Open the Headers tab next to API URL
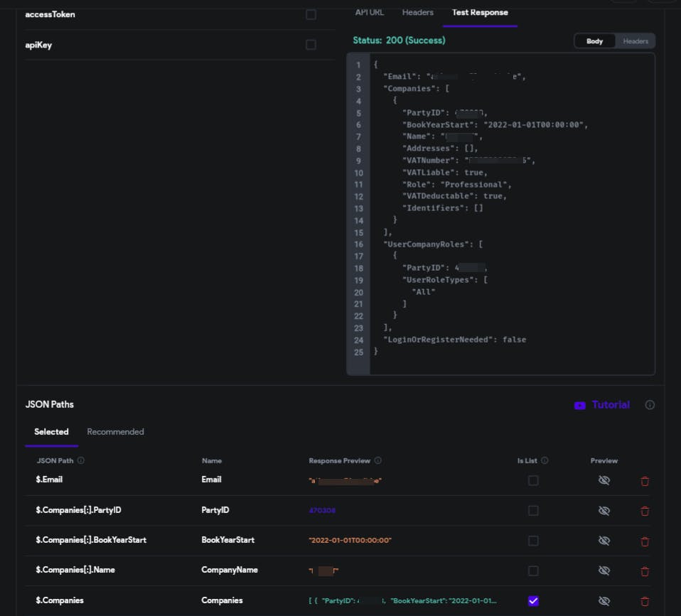 pos(417,13)
